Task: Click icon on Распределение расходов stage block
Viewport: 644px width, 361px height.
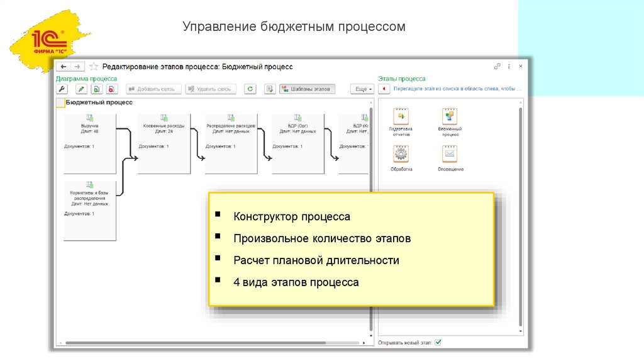Action: click(231, 118)
